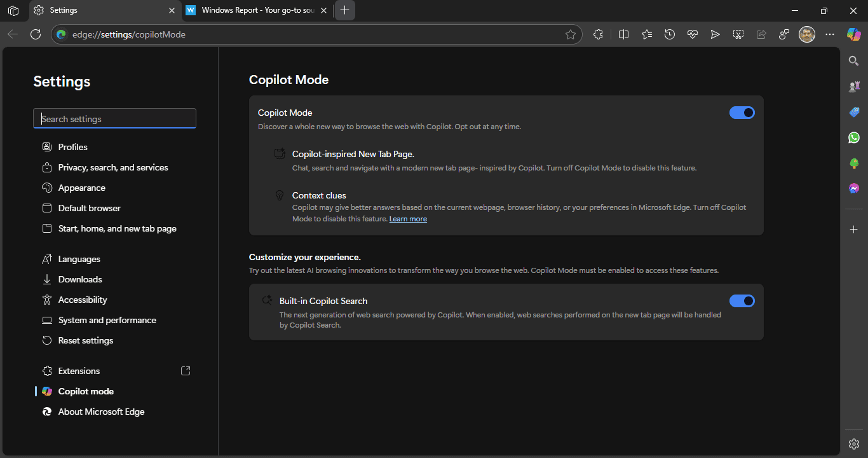Screen dimensions: 868x458
Task: Switch to the Settings tab
Action: click(104, 10)
